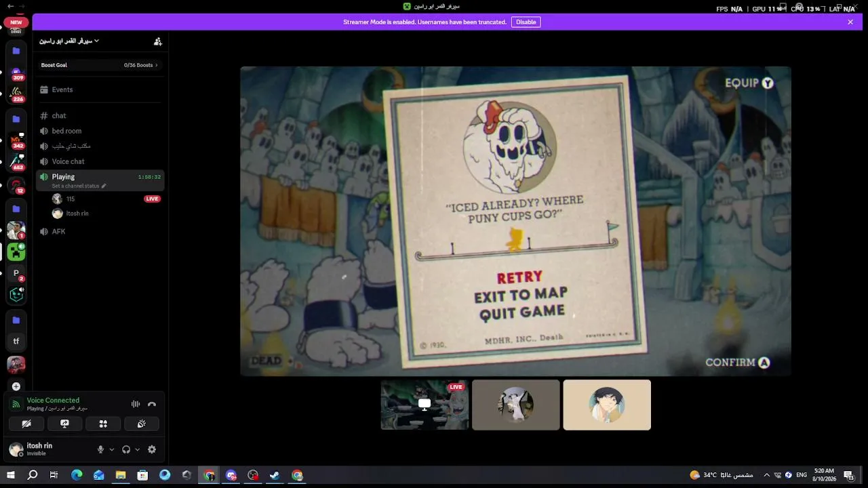Open the activities launcher icon
The height and width of the screenshot is (488, 868).
103,424
